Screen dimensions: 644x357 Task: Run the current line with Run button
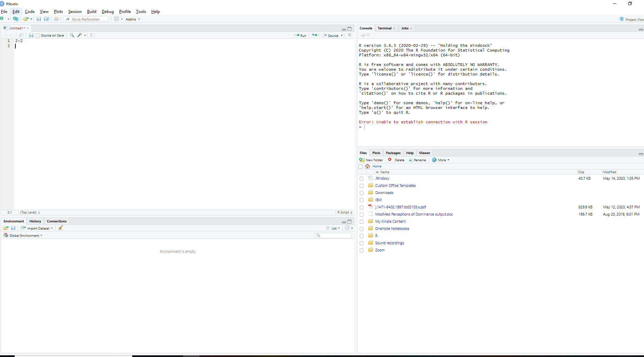point(300,36)
